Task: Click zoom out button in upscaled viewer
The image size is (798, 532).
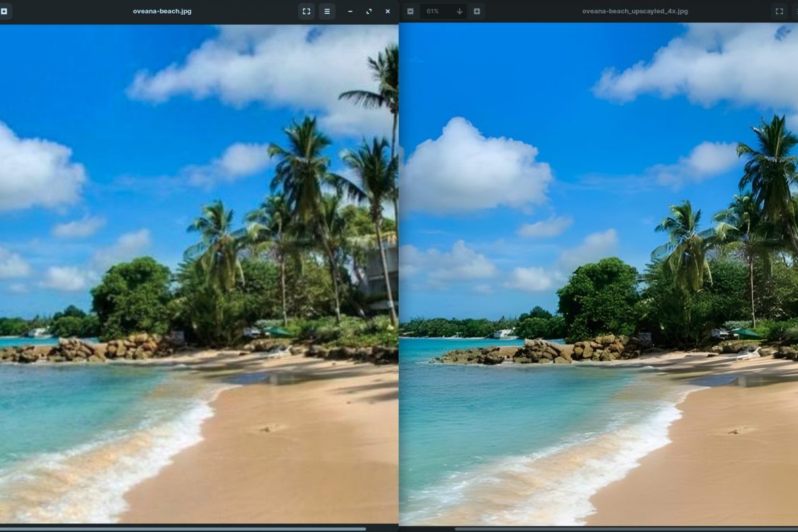Action: (x=410, y=11)
